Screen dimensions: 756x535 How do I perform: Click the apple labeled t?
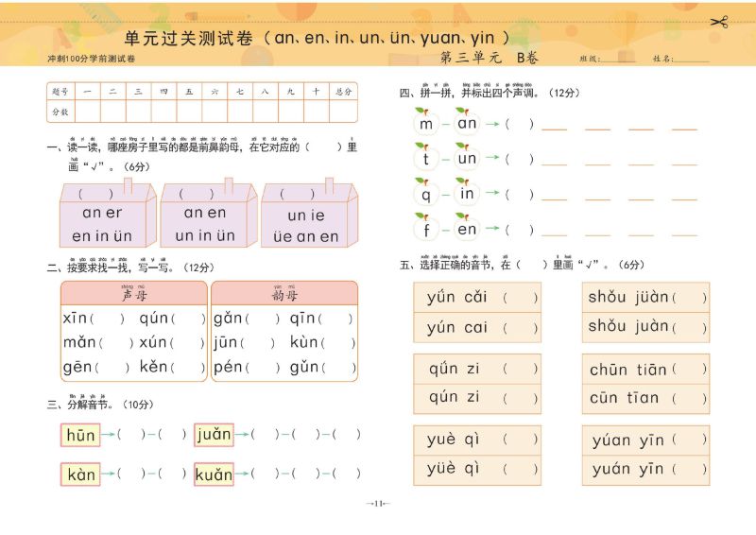tap(426, 158)
